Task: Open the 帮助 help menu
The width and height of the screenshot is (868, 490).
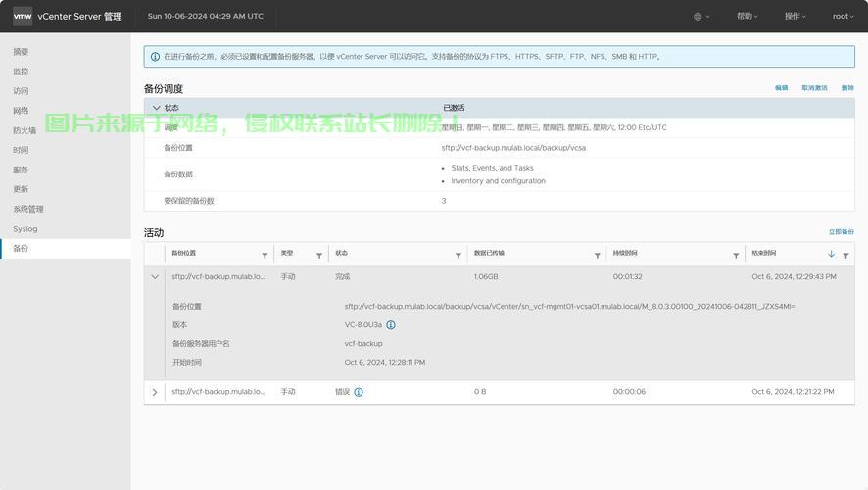Action: point(747,16)
